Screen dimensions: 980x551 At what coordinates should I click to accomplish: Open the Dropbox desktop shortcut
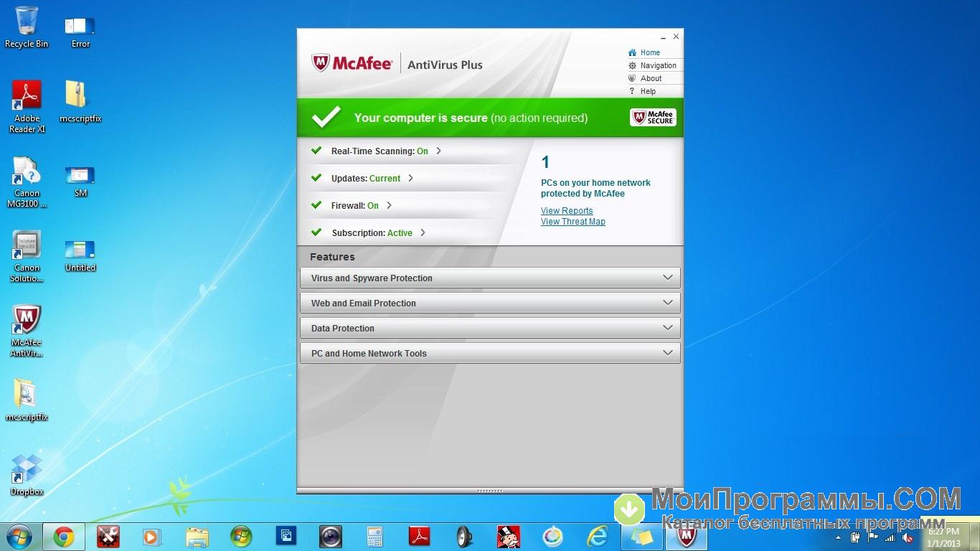[27, 475]
